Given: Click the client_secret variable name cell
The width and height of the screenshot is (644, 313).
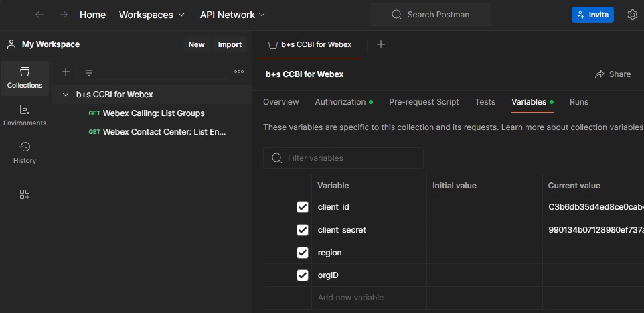Looking at the screenshot, I should (369, 229).
